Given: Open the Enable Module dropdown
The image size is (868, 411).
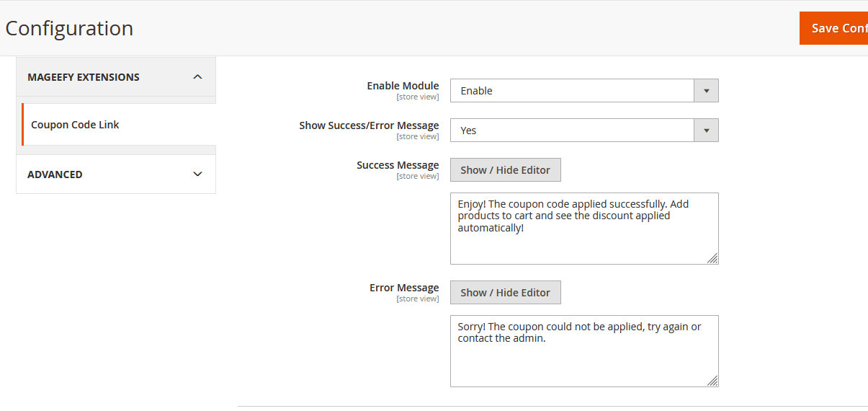Looking at the screenshot, I should pyautogui.click(x=573, y=91).
